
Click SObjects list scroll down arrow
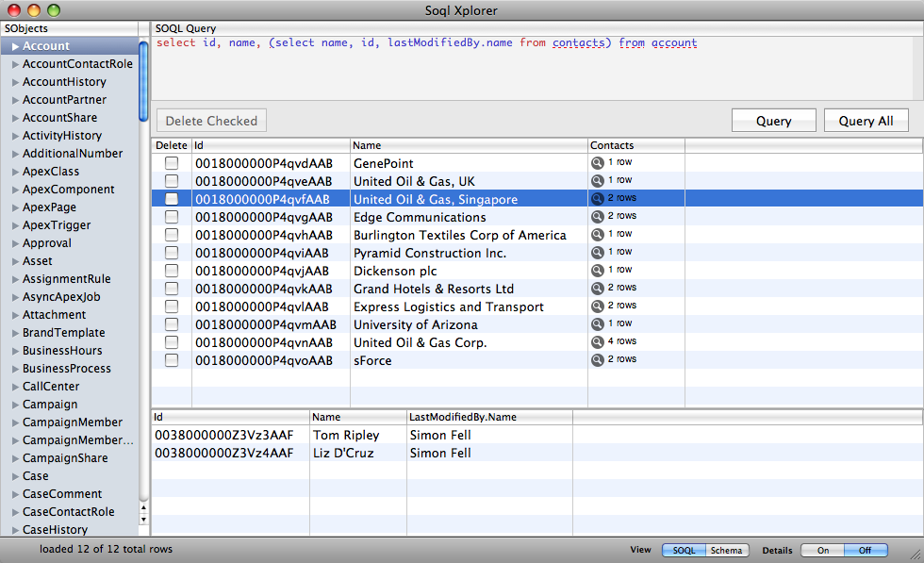(x=143, y=520)
